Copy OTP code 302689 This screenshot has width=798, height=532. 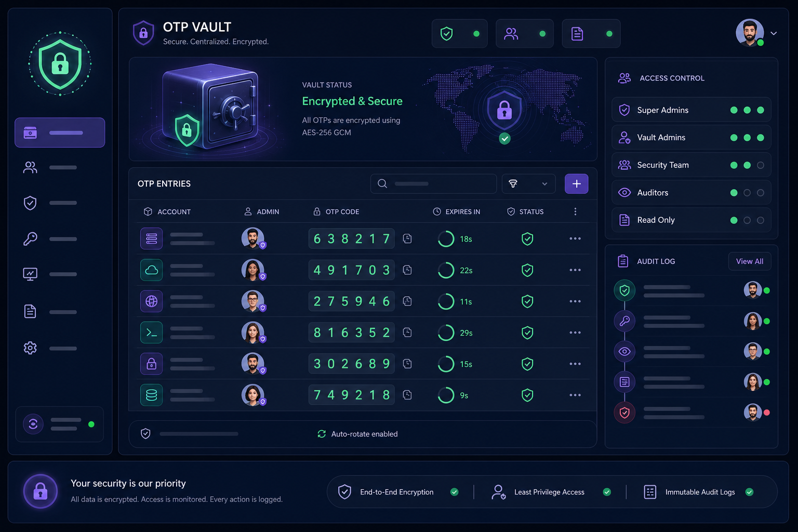[x=407, y=364]
